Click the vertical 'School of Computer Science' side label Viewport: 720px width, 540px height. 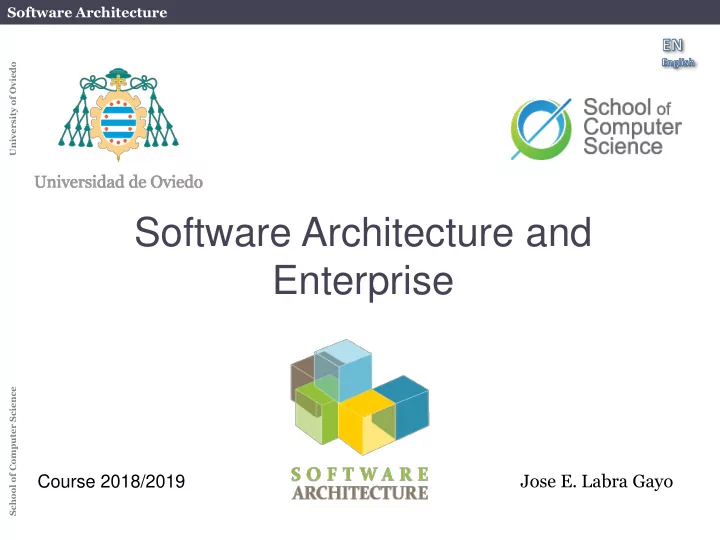point(13,451)
